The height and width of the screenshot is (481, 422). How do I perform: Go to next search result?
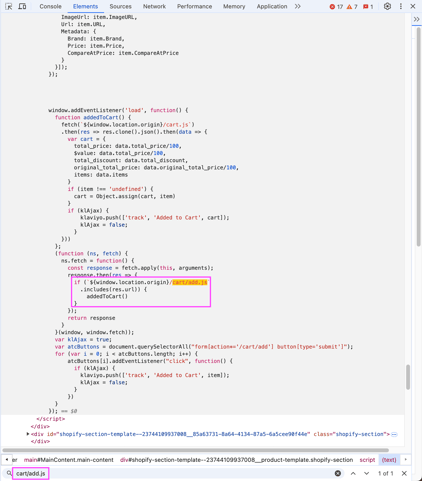point(366,473)
